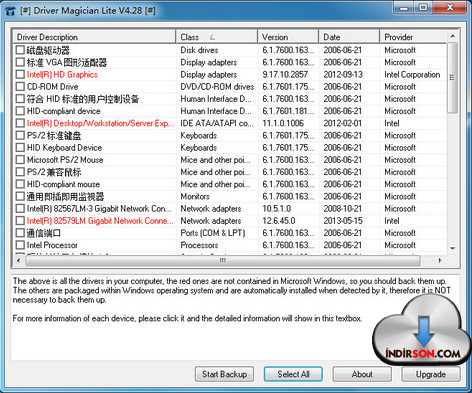Sort list by Date column header
This screenshot has width=472, height=393.
(349, 37)
